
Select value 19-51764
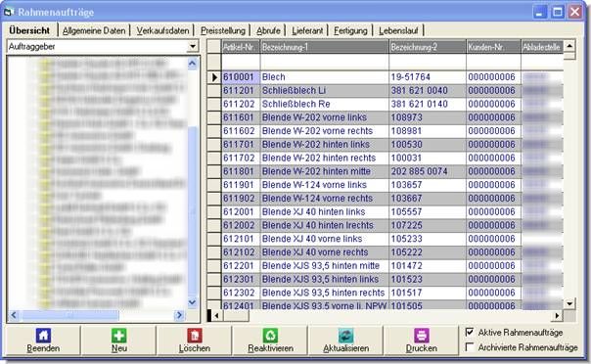(x=428, y=77)
